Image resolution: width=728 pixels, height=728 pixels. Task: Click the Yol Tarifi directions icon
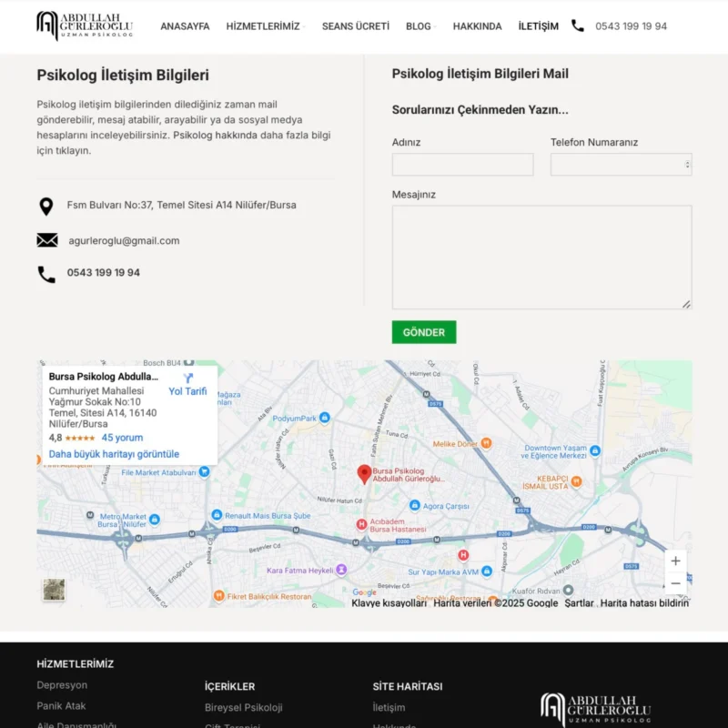[x=187, y=378]
